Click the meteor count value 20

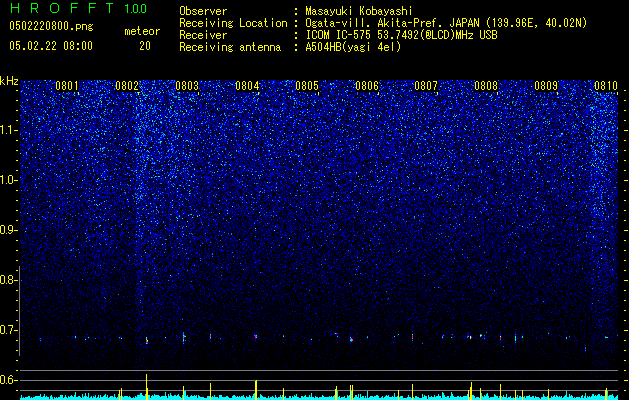tap(145, 46)
